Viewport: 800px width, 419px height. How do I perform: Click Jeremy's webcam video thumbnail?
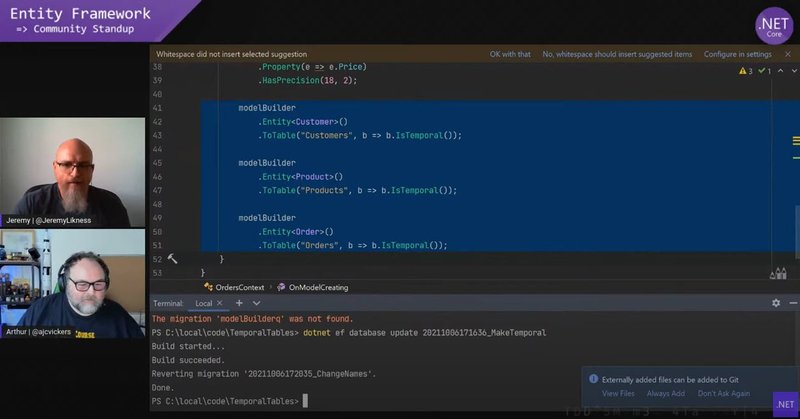click(x=72, y=172)
